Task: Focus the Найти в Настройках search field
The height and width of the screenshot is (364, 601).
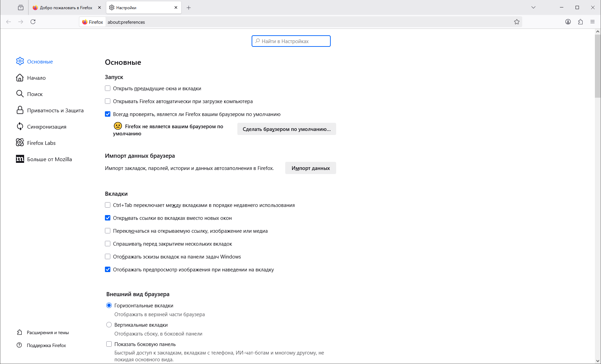Action: point(291,41)
